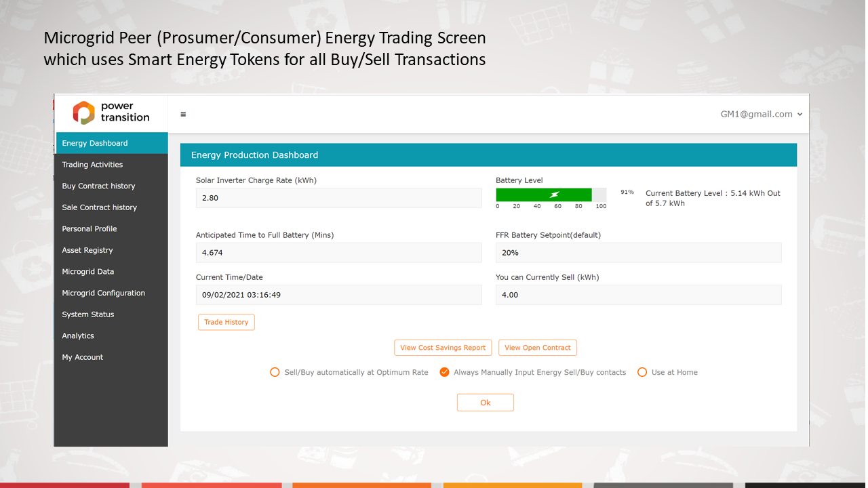The height and width of the screenshot is (488, 868).
Task: Select Personal Profile menu item
Action: pos(111,228)
